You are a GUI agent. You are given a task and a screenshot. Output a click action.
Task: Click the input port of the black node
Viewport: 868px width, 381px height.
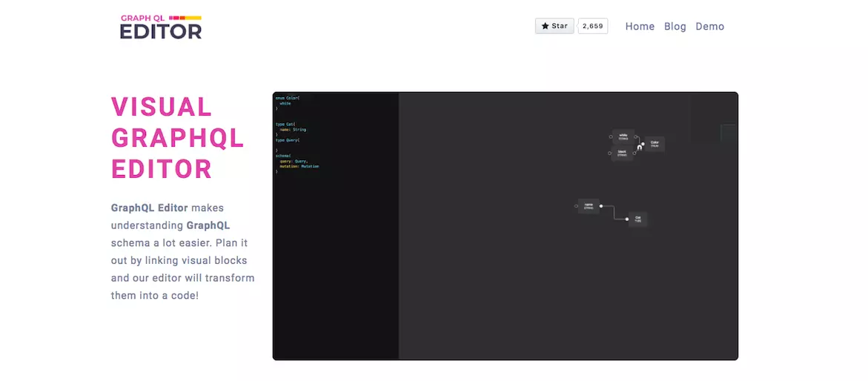coord(609,153)
